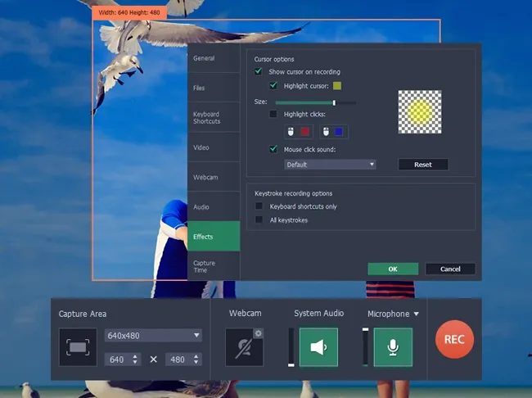
Task: Enable the Highlight clicks checkbox
Action: 273,114
